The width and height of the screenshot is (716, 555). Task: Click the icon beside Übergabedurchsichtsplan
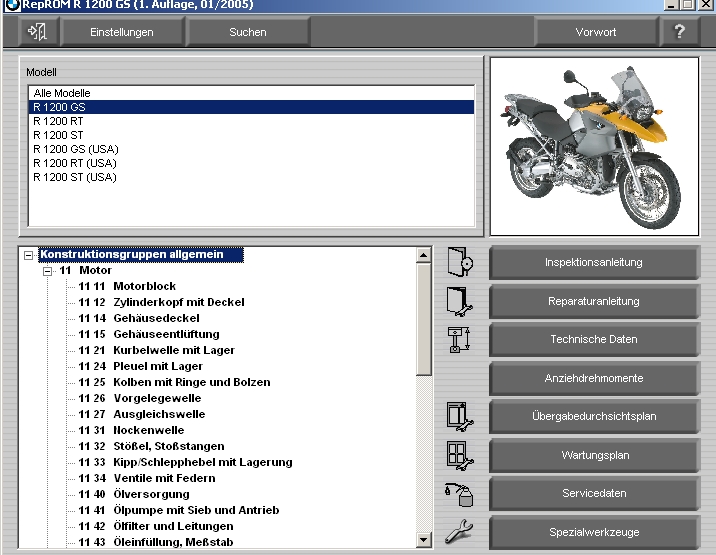coord(460,417)
